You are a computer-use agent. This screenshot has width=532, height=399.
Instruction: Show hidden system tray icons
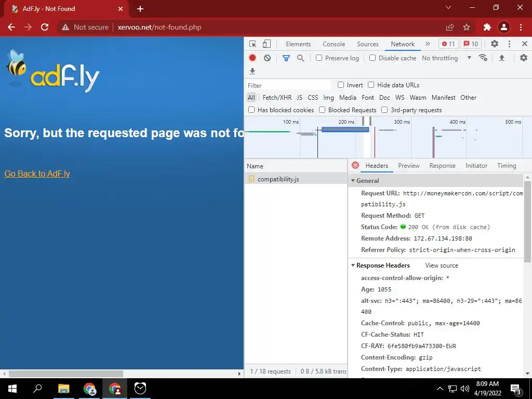[440, 389]
